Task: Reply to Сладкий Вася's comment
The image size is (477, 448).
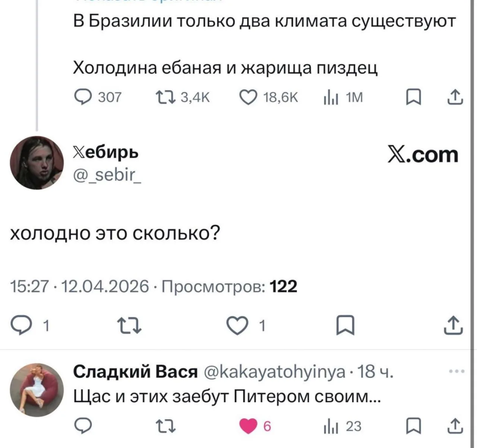Action: click(x=83, y=426)
